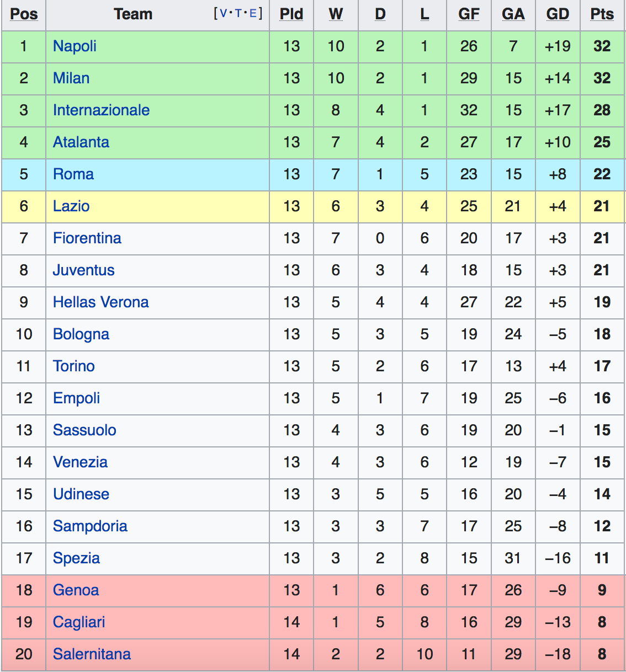This screenshot has height=672, width=626.
Task: Follow the Juventus link
Action: [84, 270]
